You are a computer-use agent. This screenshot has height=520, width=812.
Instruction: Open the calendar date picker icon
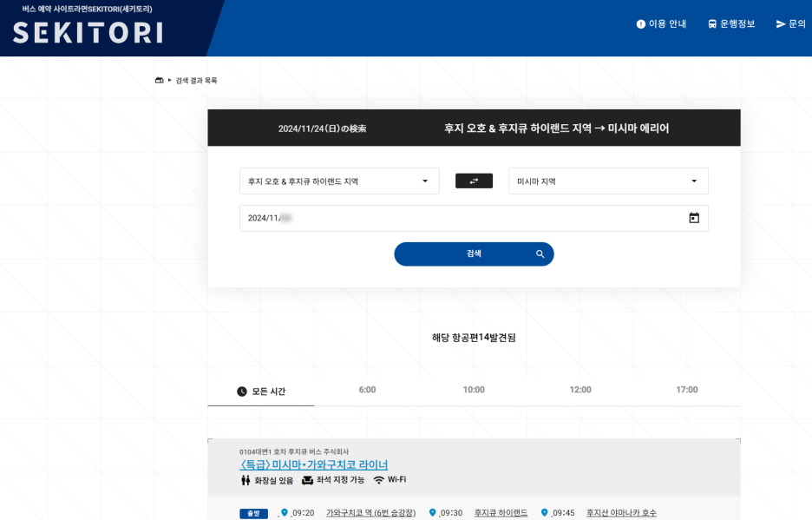click(x=694, y=218)
